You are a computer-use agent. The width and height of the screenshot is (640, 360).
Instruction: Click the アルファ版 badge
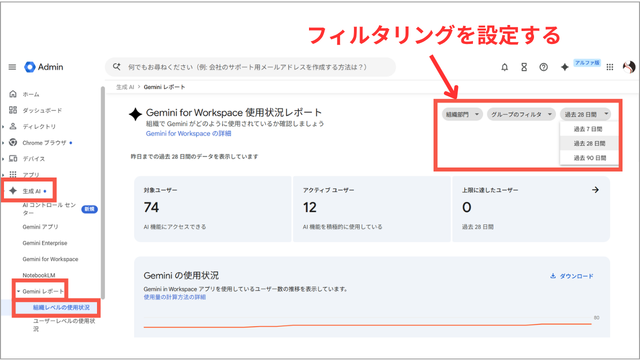[x=587, y=63]
